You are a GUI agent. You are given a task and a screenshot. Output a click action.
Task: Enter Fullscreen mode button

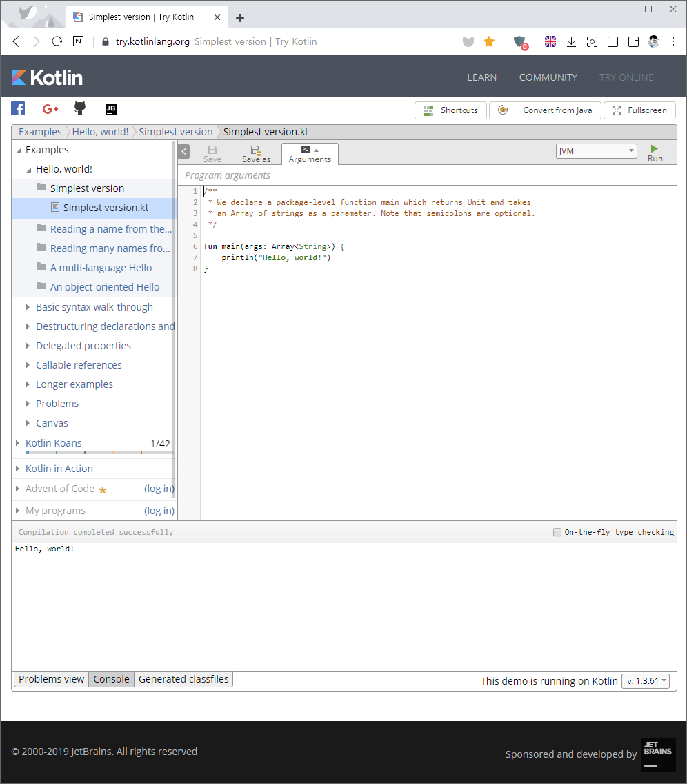(x=639, y=110)
